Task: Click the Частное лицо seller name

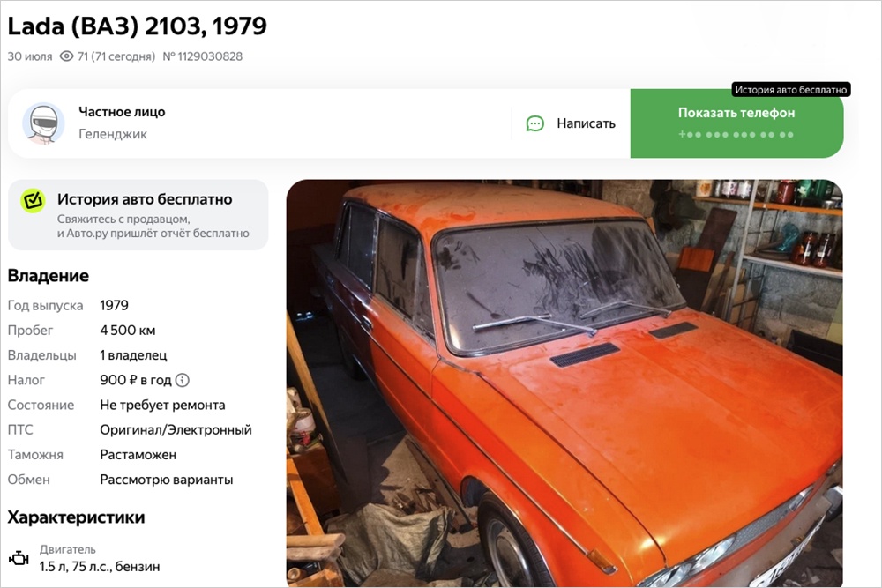Action: (122, 112)
